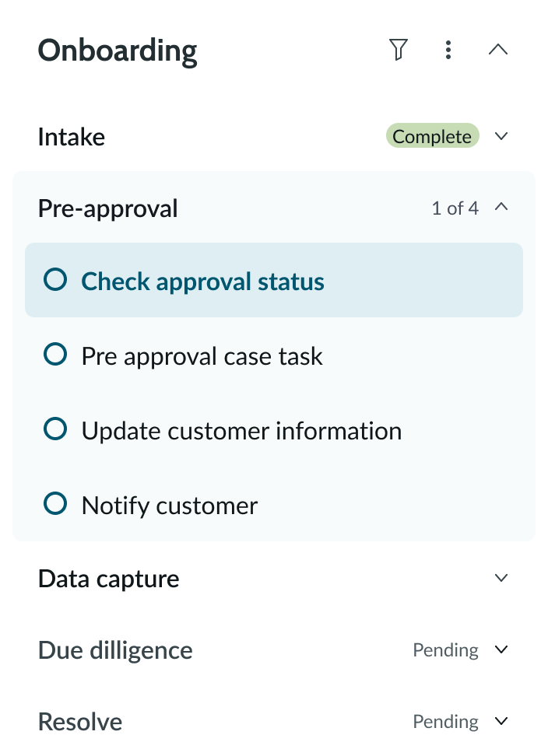Image resolution: width=548 pixels, height=756 pixels.
Task: Select the Due dilligence stage header
Action: (x=114, y=649)
